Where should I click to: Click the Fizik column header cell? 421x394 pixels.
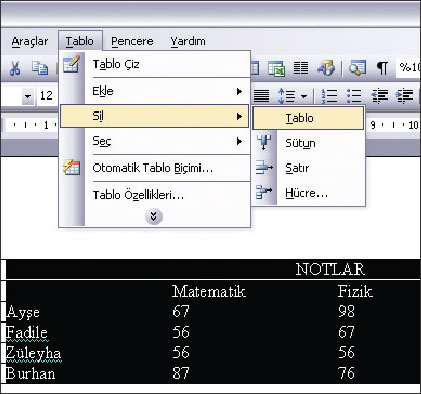click(355, 292)
